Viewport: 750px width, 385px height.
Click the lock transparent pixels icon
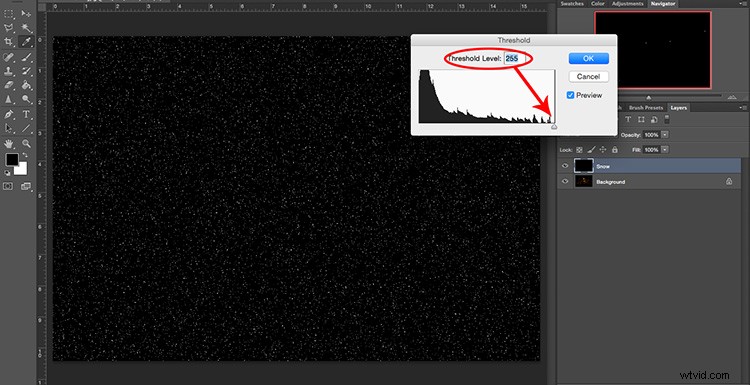point(579,150)
